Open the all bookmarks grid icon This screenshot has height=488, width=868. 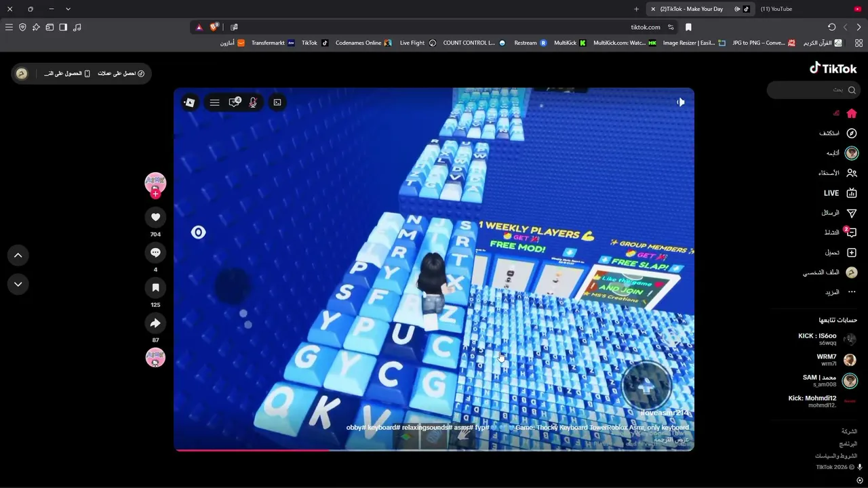click(859, 43)
